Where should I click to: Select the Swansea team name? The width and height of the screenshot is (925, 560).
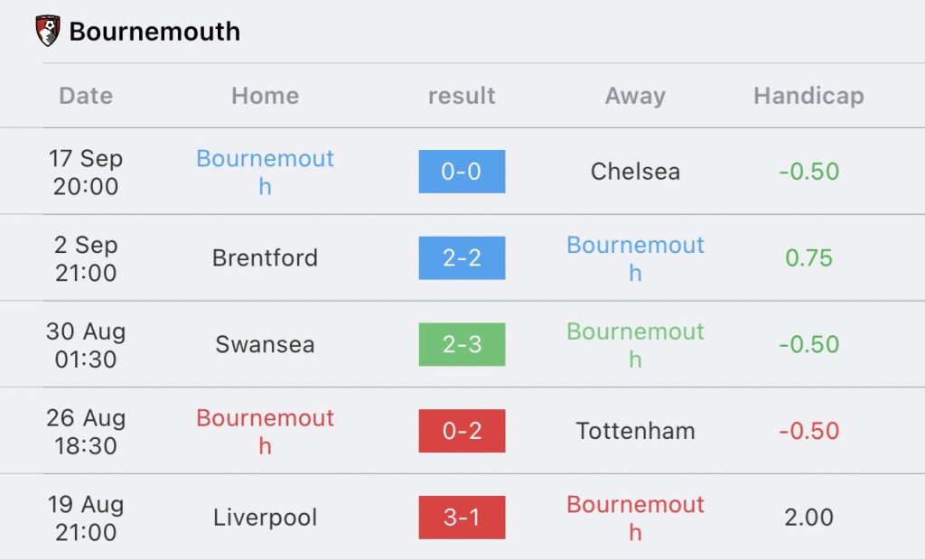coord(265,344)
